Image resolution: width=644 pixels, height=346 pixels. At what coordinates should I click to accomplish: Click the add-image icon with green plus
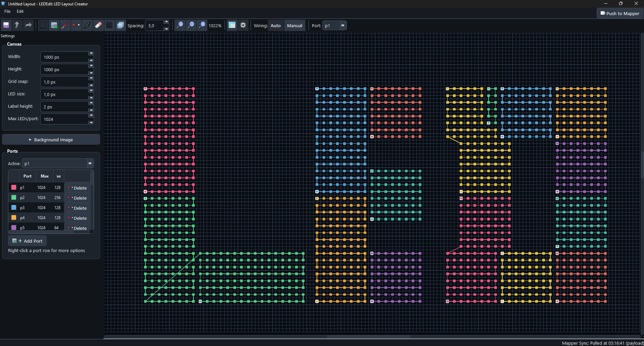(x=54, y=26)
